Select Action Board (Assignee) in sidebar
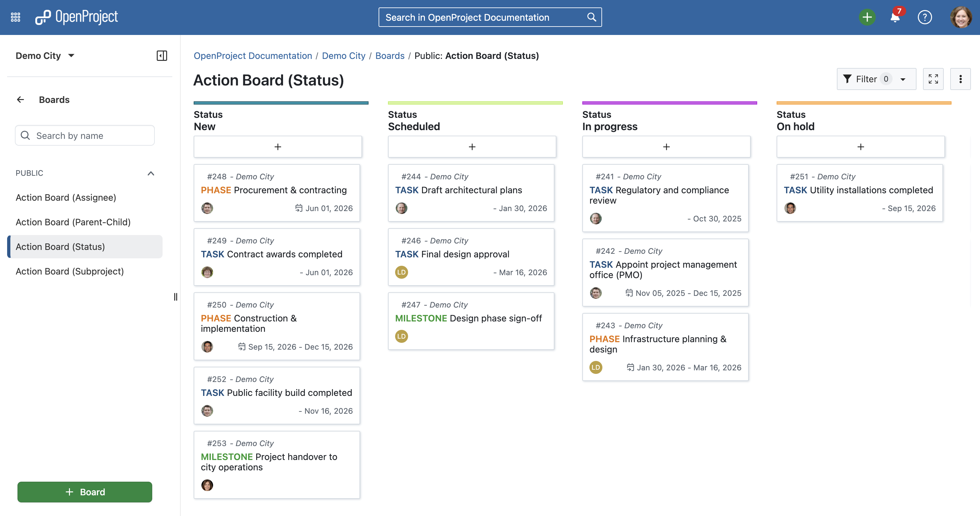Viewport: 980px width, 516px height. 66,198
